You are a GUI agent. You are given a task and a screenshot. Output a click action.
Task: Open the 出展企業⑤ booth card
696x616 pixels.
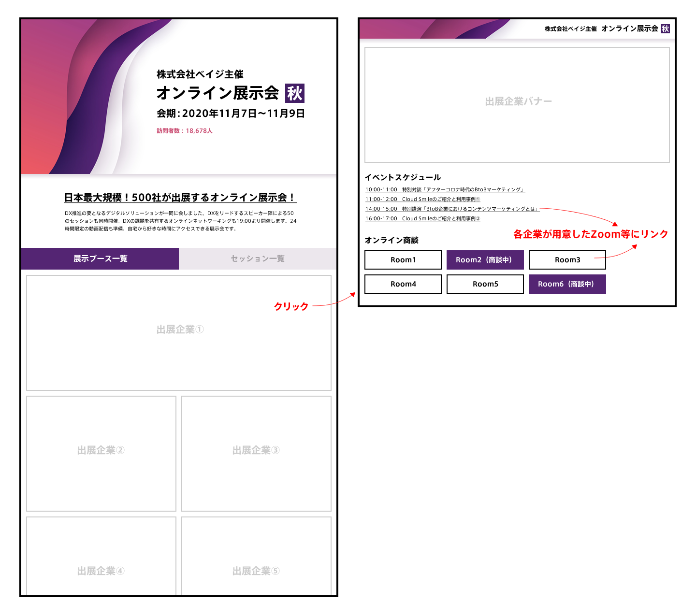(x=256, y=556)
